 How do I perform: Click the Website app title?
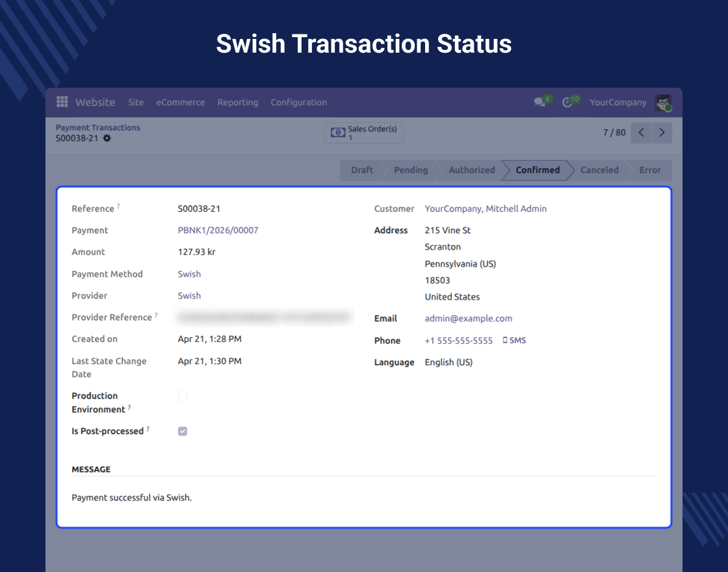(x=95, y=102)
